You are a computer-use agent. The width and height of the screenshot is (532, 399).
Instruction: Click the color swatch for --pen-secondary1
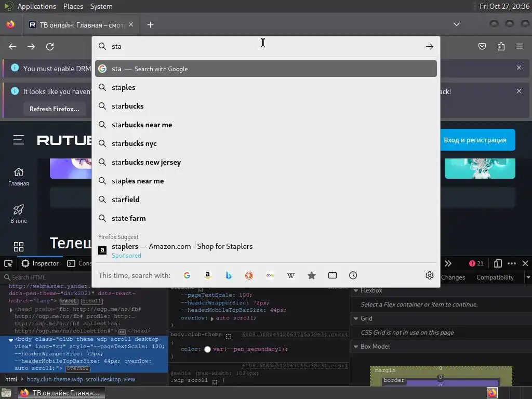(207, 350)
